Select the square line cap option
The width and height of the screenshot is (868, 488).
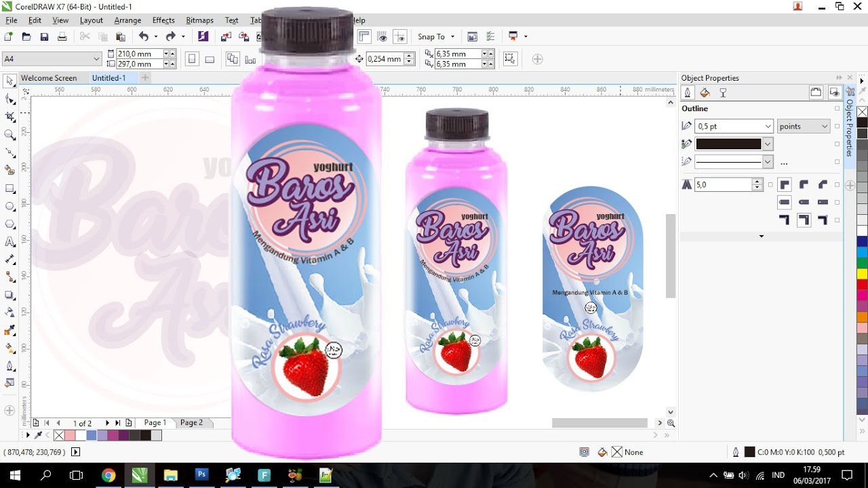point(785,202)
